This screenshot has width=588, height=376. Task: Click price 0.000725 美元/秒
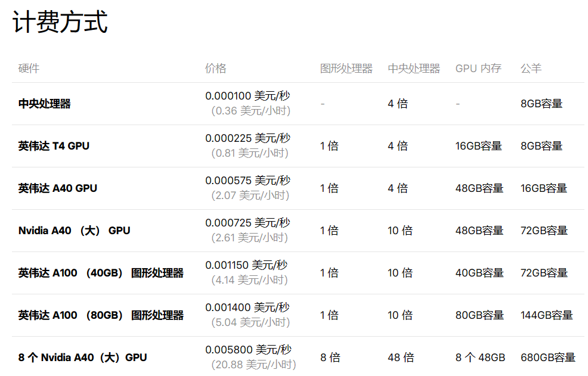click(x=247, y=223)
